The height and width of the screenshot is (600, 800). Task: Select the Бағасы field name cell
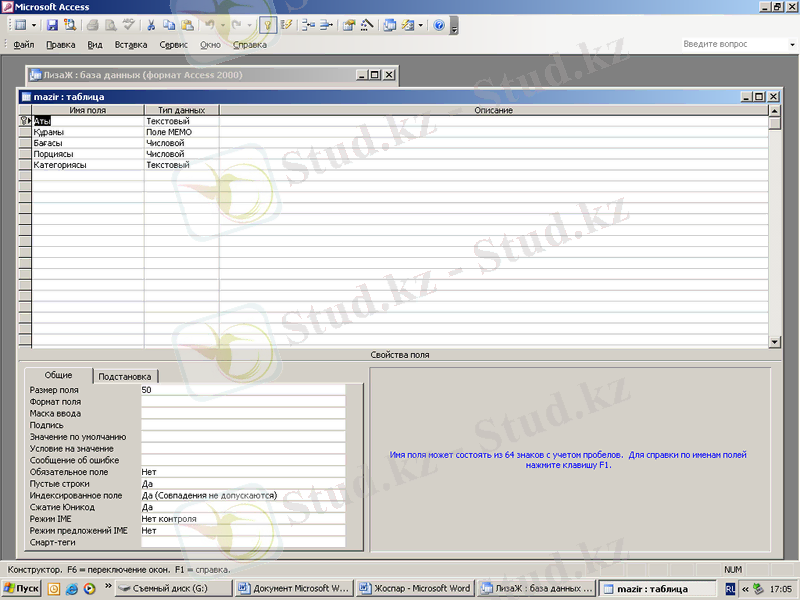[88, 143]
